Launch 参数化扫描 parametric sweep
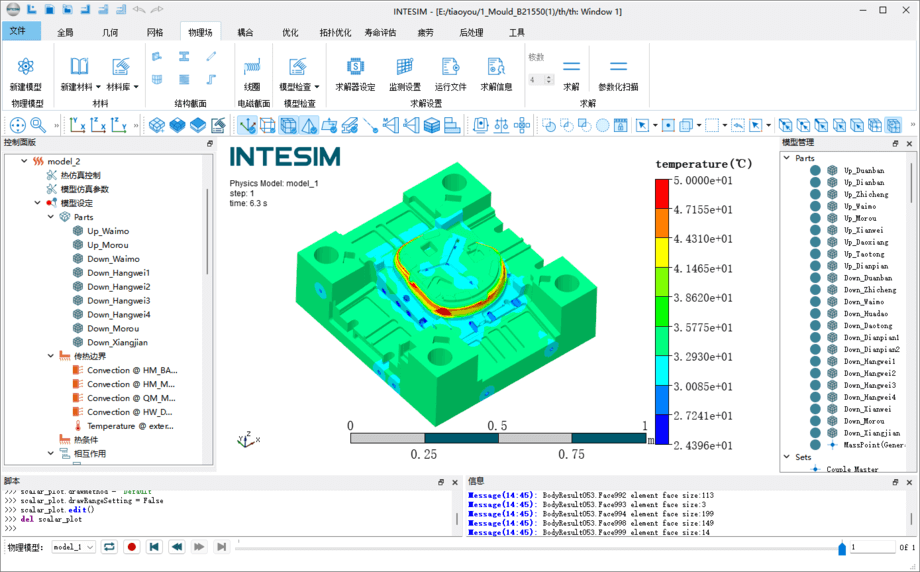The height and width of the screenshot is (572, 920). (x=618, y=67)
